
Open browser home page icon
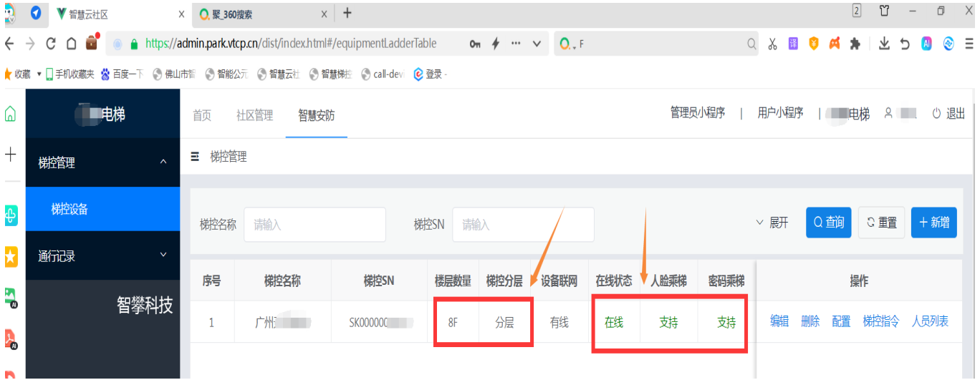click(71, 44)
